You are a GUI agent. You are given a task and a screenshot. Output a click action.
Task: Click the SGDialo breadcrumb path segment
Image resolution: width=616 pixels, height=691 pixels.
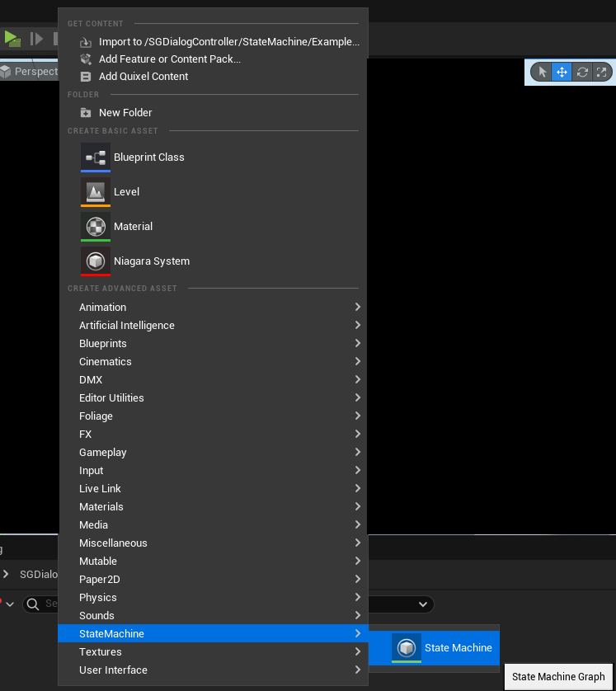38,574
